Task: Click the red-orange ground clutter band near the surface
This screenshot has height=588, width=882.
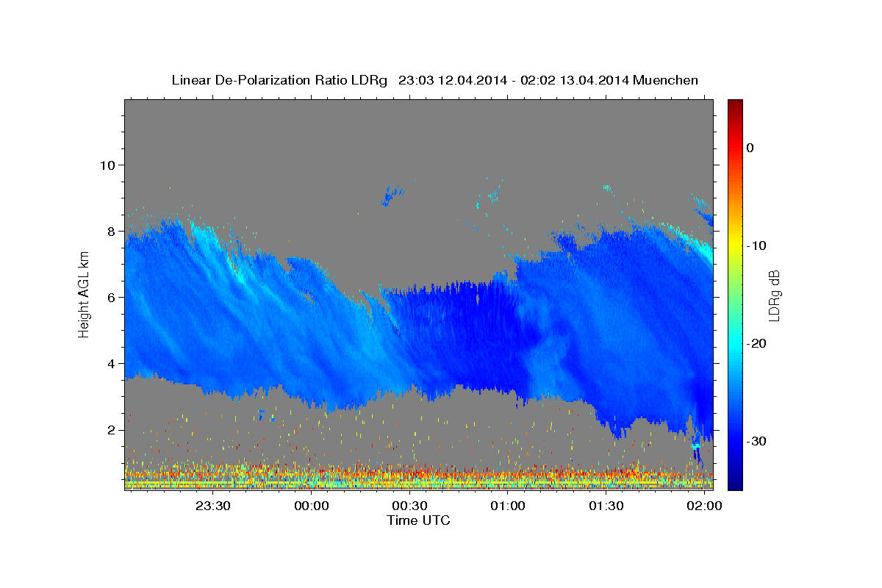Action: pos(418,473)
